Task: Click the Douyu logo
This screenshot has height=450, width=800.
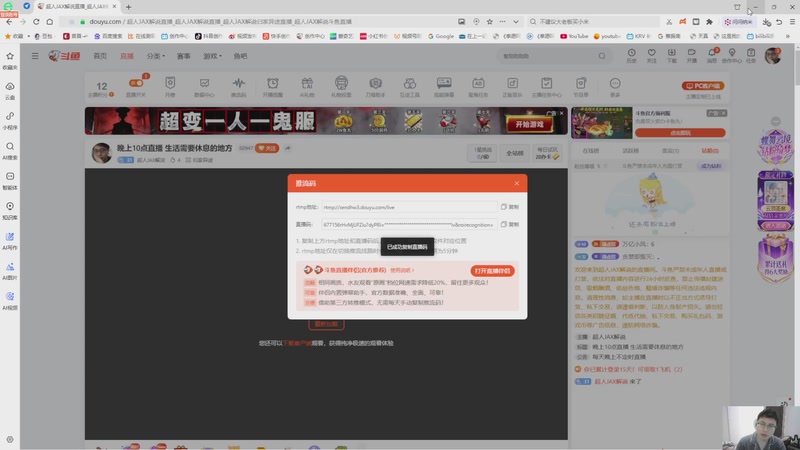Action: click(x=64, y=56)
